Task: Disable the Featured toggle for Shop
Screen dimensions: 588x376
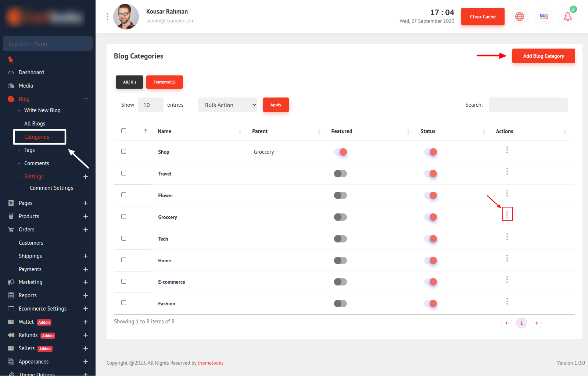Action: [x=340, y=152]
